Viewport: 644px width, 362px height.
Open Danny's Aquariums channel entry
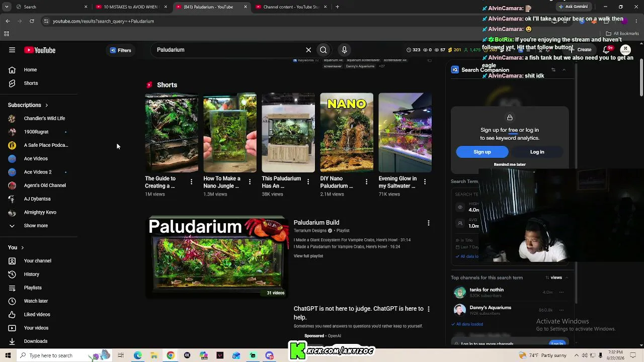pos(490,308)
